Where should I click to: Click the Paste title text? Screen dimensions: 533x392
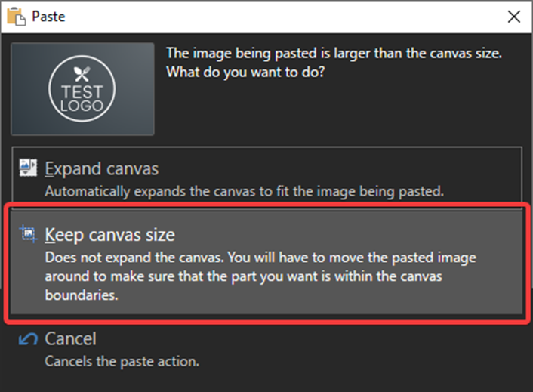pyautogui.click(x=48, y=17)
